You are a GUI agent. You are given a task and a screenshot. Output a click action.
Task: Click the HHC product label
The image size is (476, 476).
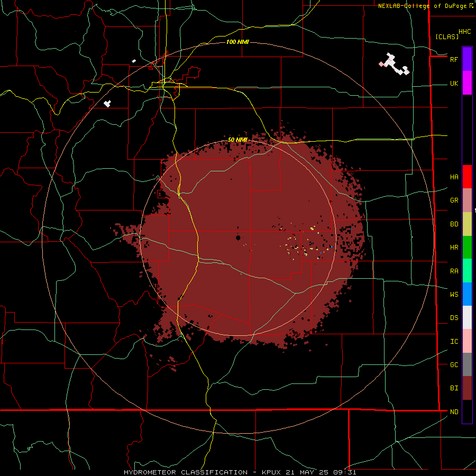464,32
